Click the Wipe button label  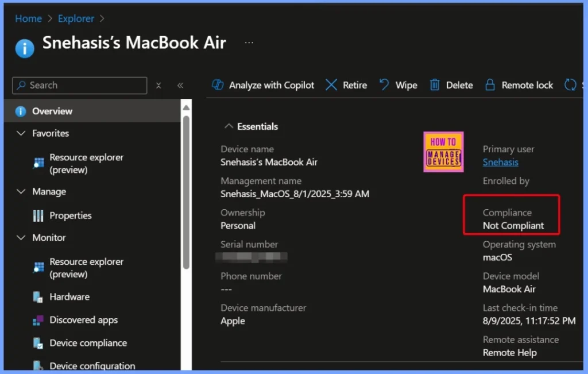(x=407, y=85)
